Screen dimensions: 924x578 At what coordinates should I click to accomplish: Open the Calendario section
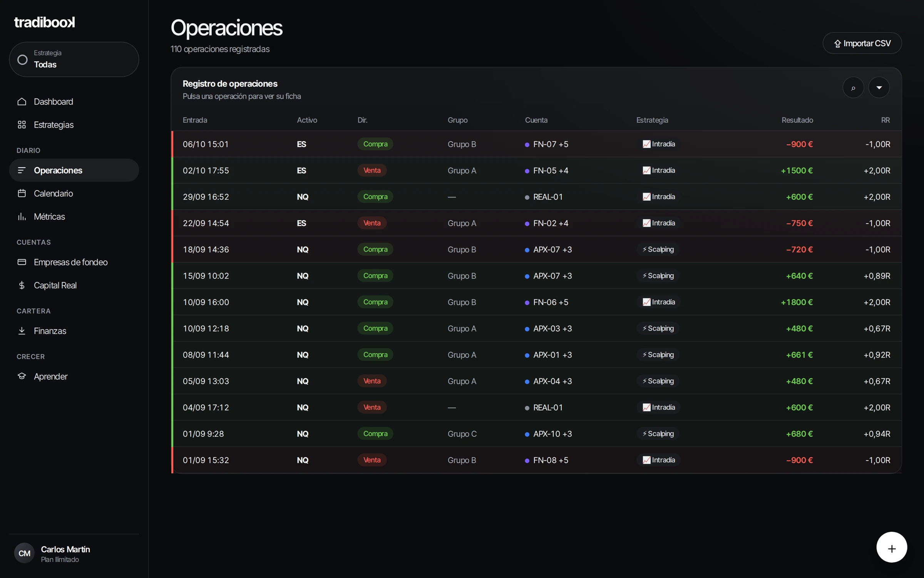pos(74,193)
